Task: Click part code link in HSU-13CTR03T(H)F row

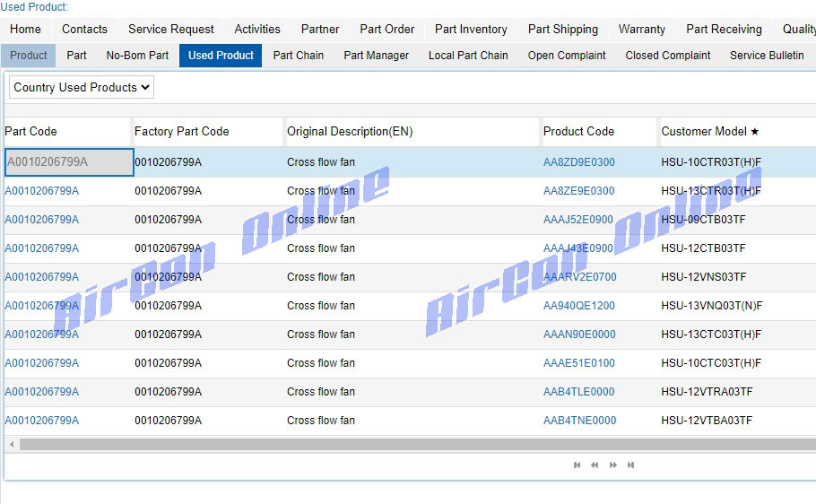Action: point(41,190)
